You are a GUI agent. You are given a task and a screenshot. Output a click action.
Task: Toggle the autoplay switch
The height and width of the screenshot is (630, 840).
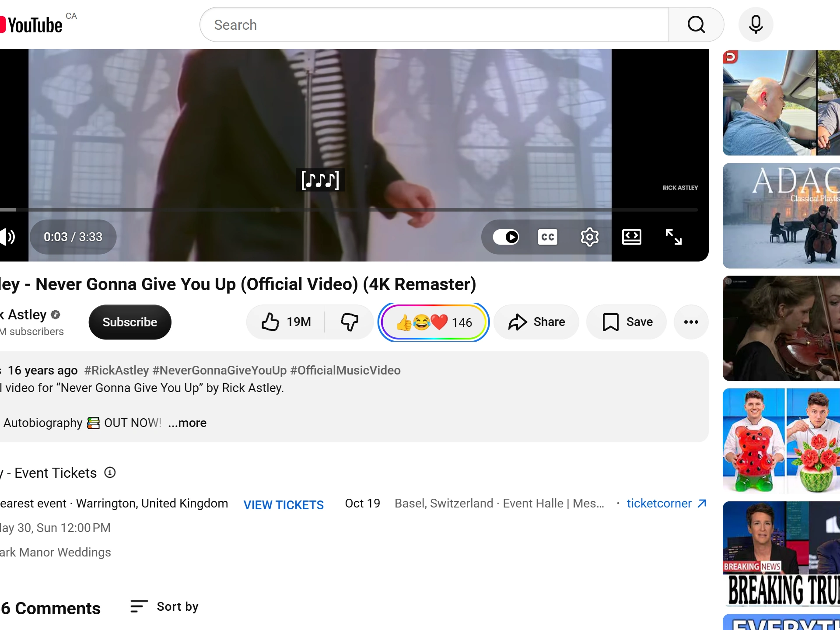pos(506,237)
